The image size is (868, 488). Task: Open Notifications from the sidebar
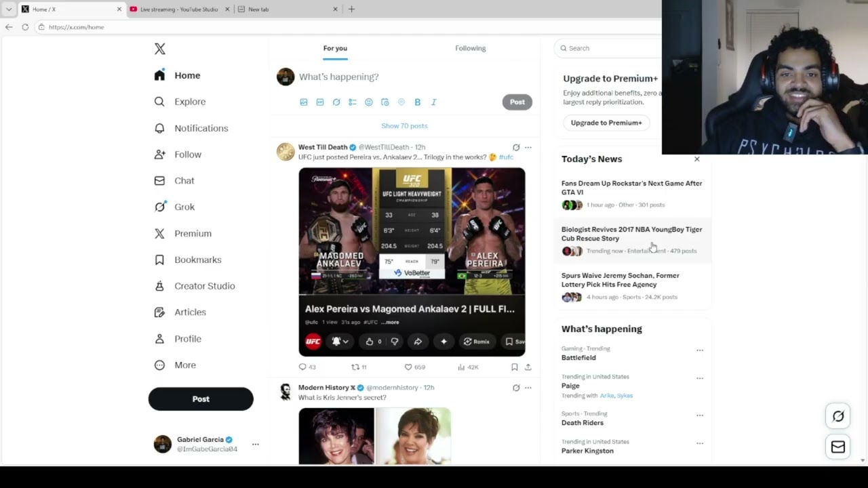pyautogui.click(x=191, y=128)
